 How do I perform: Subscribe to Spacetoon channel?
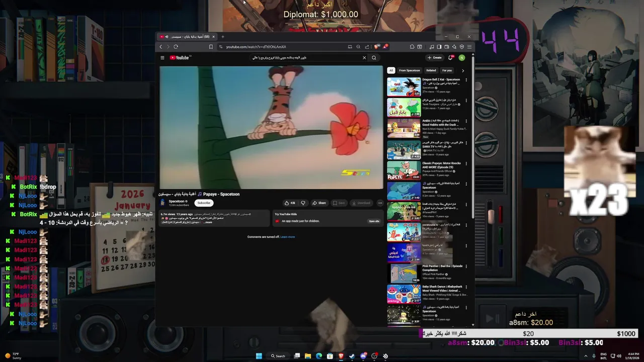tap(204, 203)
